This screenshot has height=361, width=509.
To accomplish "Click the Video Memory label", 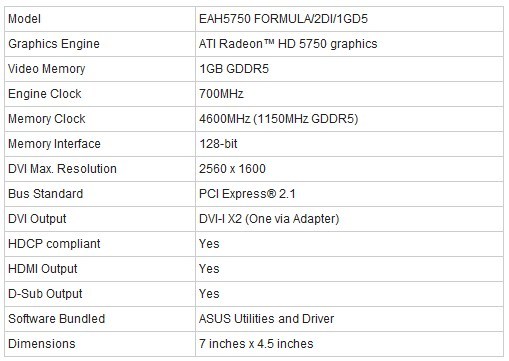I will click(47, 69).
